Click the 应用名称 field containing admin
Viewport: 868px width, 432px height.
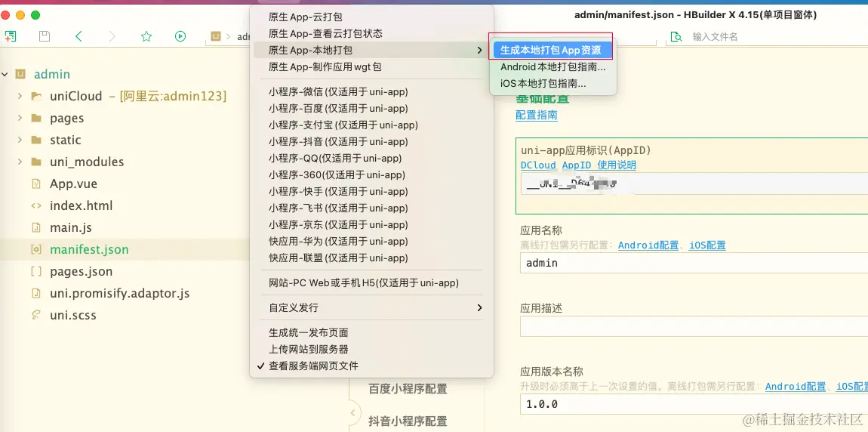tap(694, 263)
